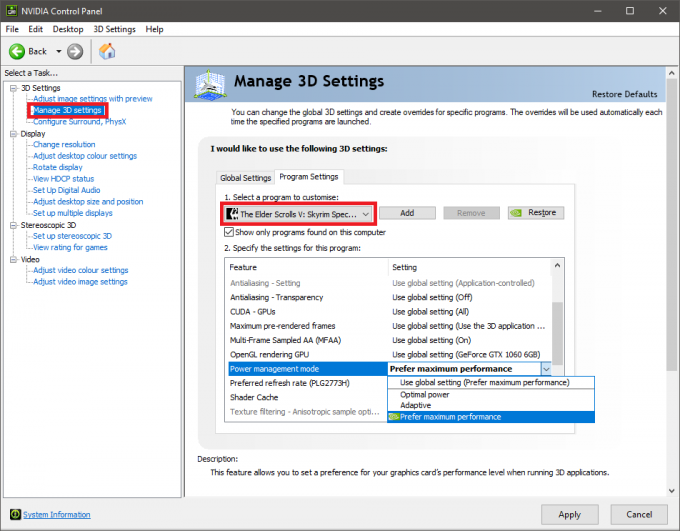Click the Apply button
Viewport: 680px width, 531px height.
pos(570,515)
